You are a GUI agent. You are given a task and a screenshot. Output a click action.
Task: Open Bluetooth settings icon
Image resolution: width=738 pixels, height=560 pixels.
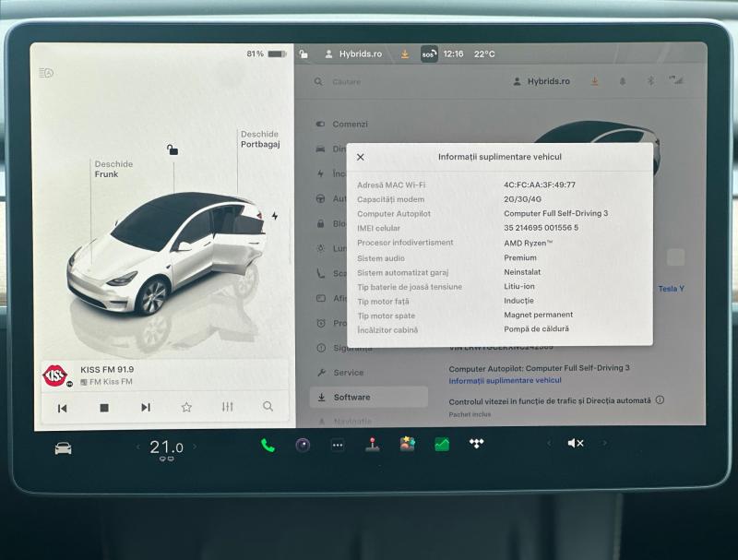tap(650, 81)
